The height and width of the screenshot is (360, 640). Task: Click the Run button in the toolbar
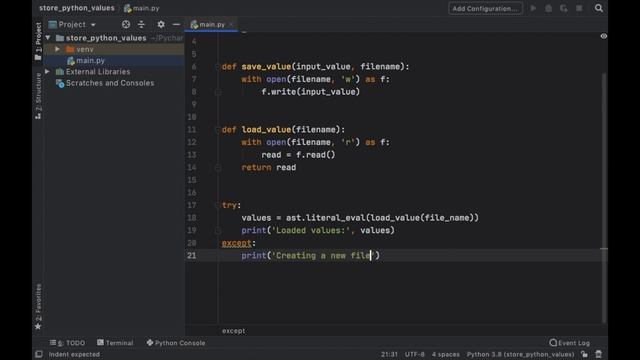(533, 8)
